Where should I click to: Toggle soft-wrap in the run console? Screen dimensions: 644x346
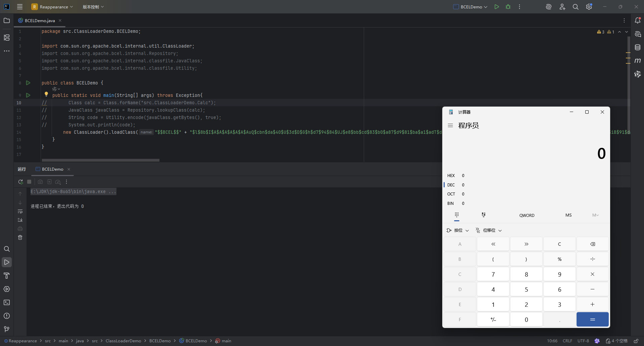pos(20,211)
